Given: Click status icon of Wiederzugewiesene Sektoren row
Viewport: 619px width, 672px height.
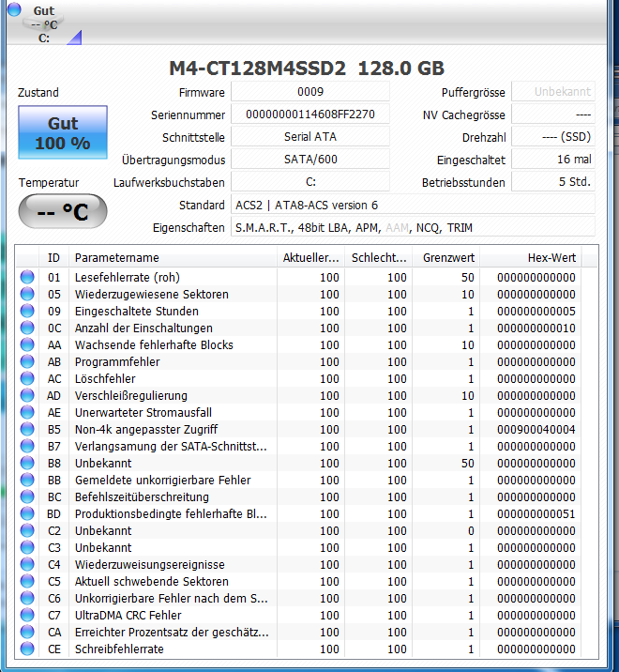Looking at the screenshot, I should pos(27,294).
